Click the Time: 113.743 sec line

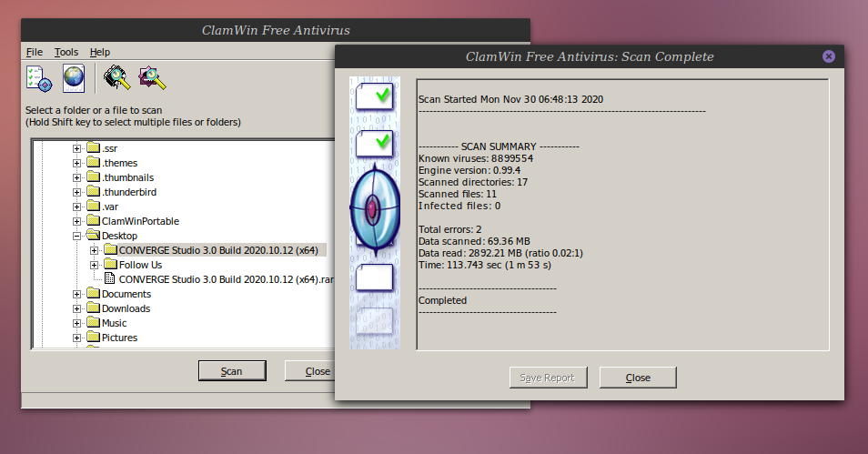(484, 265)
